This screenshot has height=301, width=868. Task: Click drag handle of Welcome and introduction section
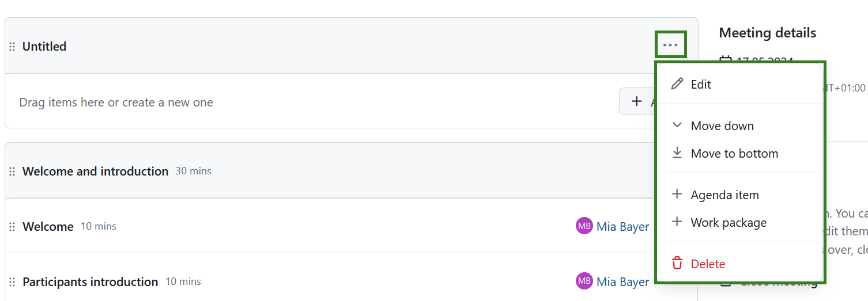coord(12,172)
